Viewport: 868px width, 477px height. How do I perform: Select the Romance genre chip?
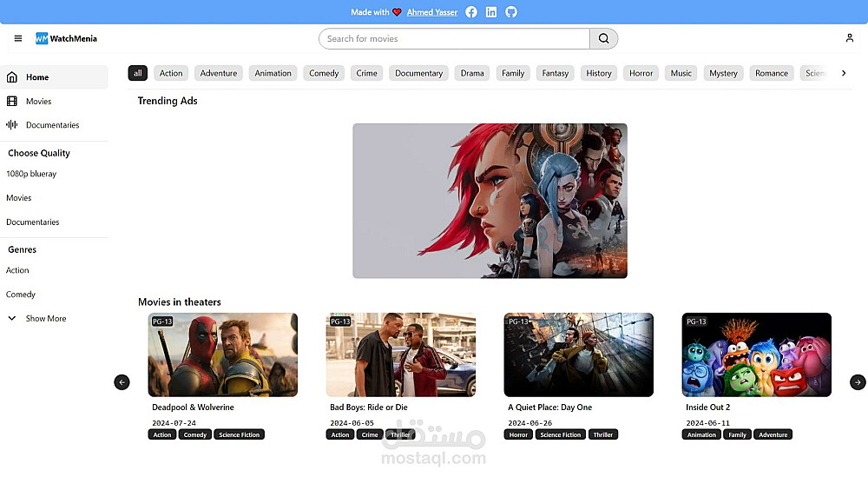tap(772, 73)
